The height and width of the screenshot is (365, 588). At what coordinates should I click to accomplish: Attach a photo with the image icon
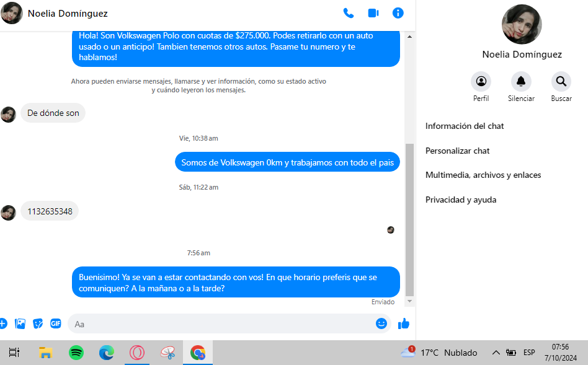[20, 323]
